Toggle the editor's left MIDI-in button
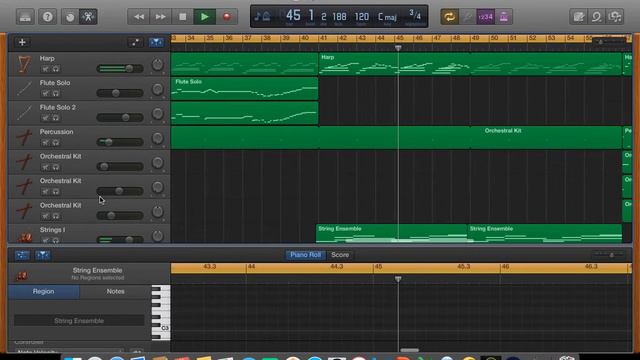Viewport: 640px width, 360px height. [22, 256]
